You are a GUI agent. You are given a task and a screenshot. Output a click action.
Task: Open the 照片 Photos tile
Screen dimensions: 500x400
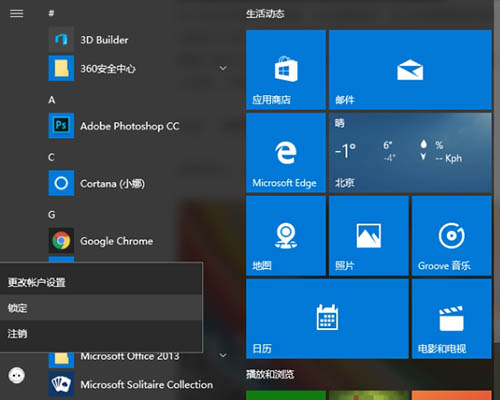pos(369,236)
